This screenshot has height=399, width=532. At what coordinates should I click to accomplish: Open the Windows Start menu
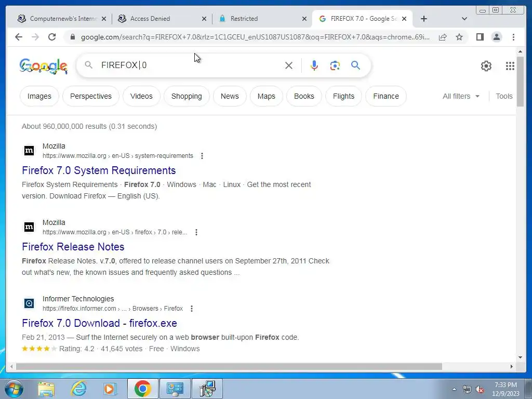point(14,389)
